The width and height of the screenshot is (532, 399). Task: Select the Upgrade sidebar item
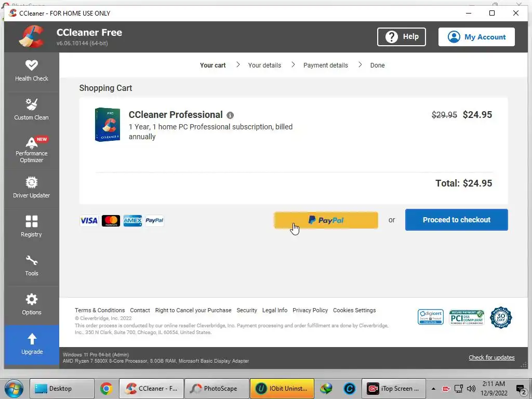(x=32, y=344)
